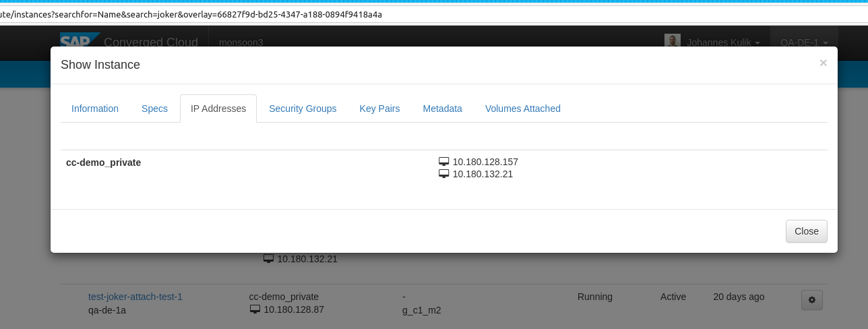Select IP address 10.180.132.21 in dialog
This screenshot has height=329, width=868.
pos(483,174)
